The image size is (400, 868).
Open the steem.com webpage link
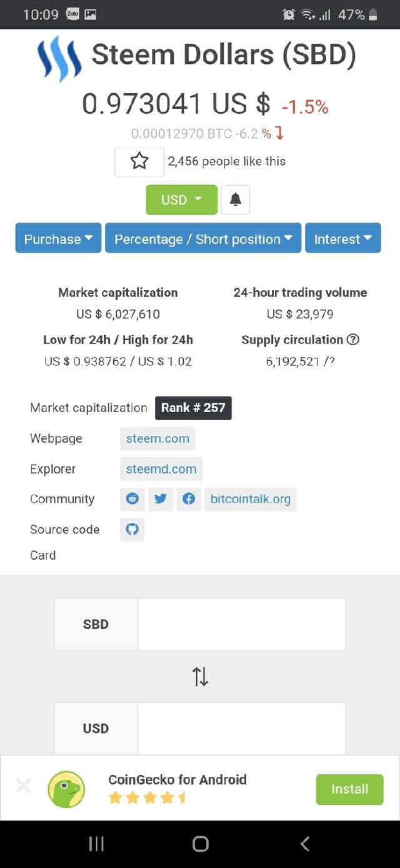[x=157, y=438]
